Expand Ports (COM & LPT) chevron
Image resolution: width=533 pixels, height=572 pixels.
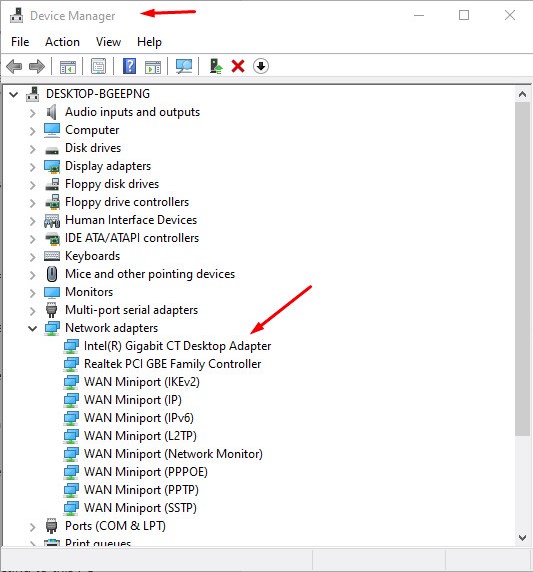point(32,527)
